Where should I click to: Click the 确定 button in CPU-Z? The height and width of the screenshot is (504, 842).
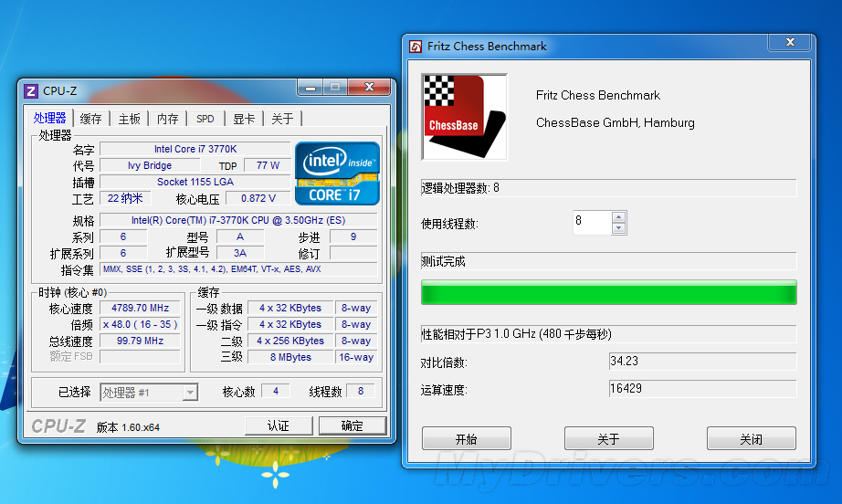tap(353, 426)
